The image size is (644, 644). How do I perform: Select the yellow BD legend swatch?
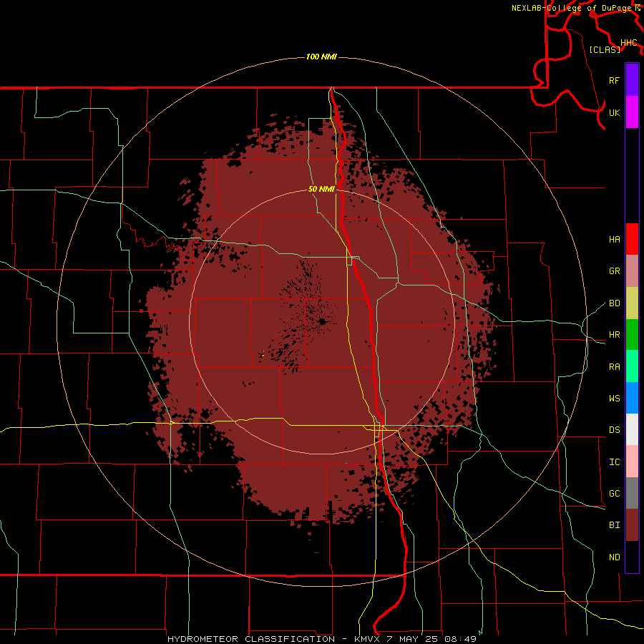click(x=632, y=303)
